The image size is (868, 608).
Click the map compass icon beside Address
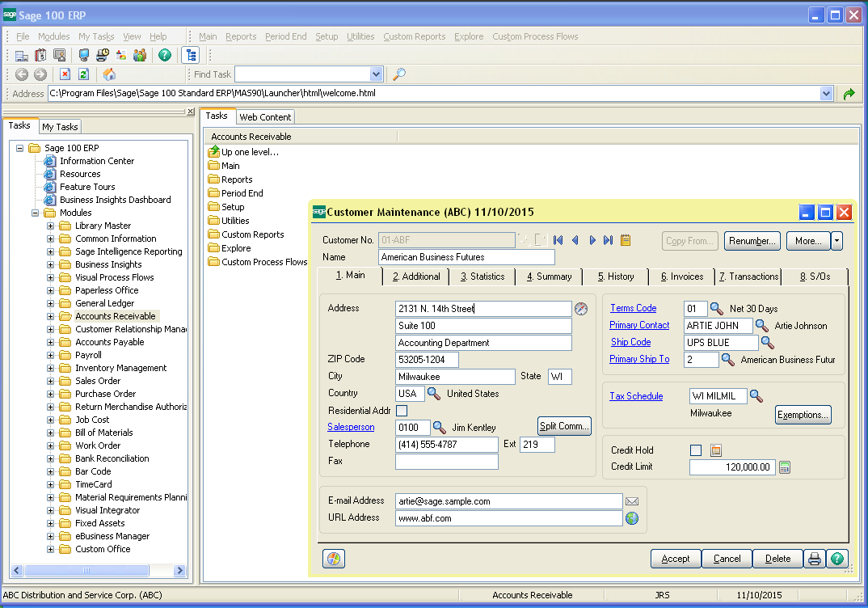pos(581,309)
